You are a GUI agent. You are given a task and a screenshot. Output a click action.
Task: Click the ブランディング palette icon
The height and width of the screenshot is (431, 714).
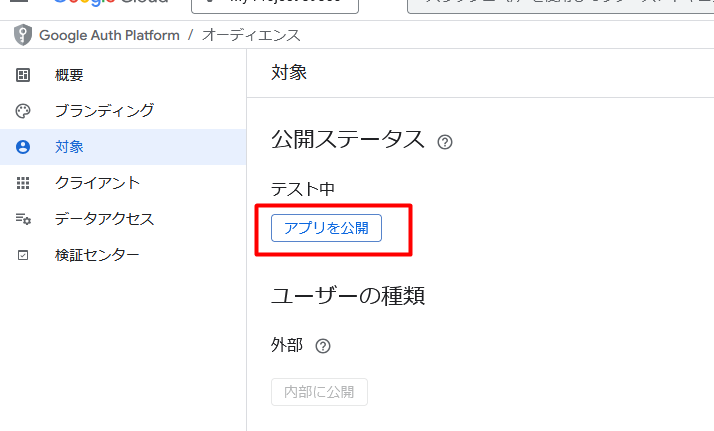(23, 111)
